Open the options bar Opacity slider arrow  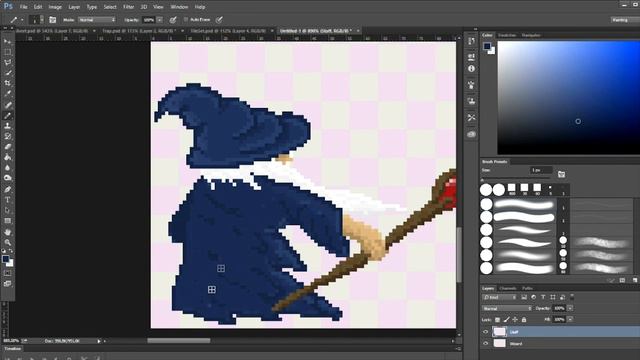tap(160, 20)
